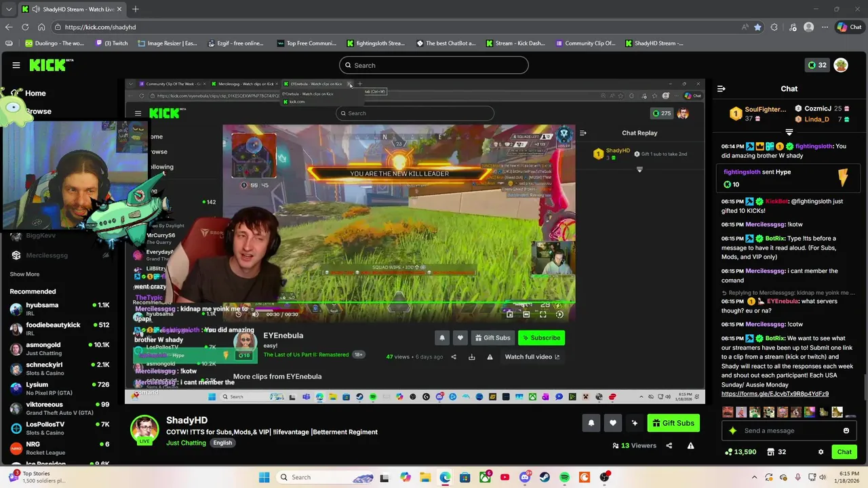868x488 pixels.
Task: Show hidden system tray icons chevron
Action: point(754,477)
